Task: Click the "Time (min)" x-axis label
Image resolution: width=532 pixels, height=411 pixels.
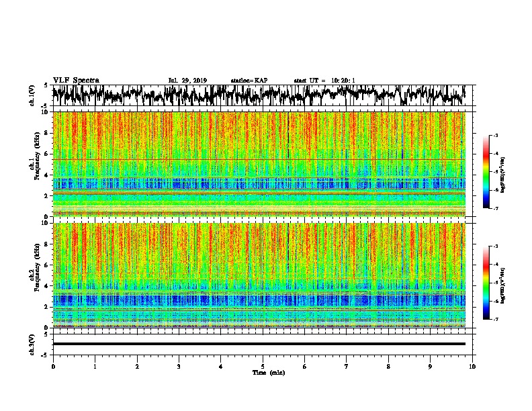Action: (x=269, y=373)
